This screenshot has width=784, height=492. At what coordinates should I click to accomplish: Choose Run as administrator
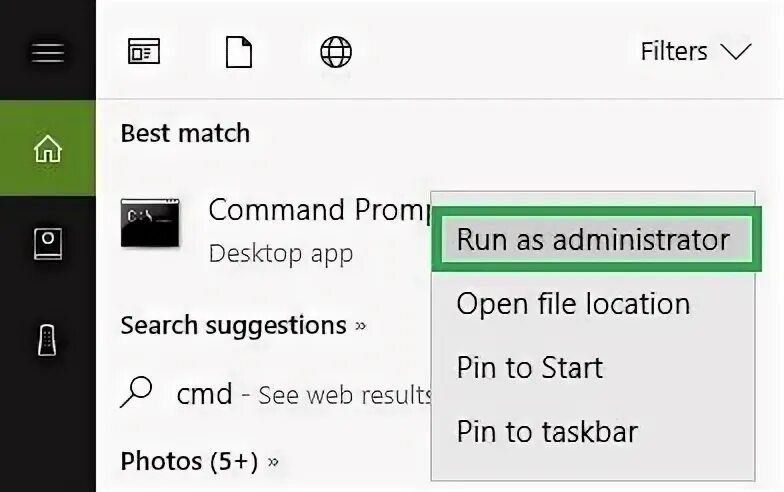(x=593, y=240)
